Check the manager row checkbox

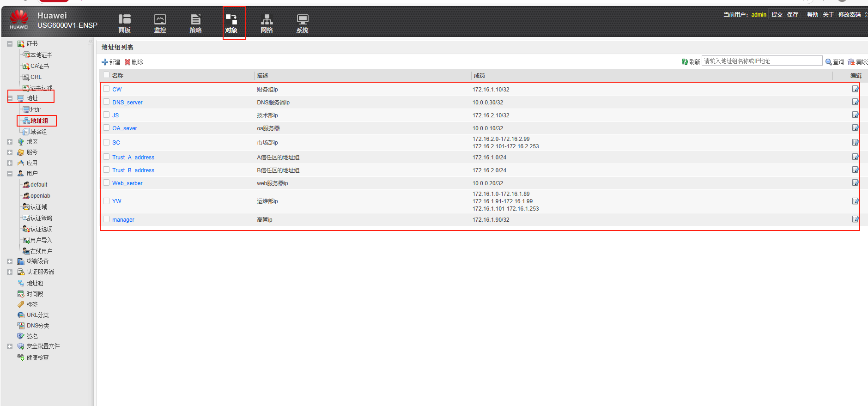coord(106,219)
